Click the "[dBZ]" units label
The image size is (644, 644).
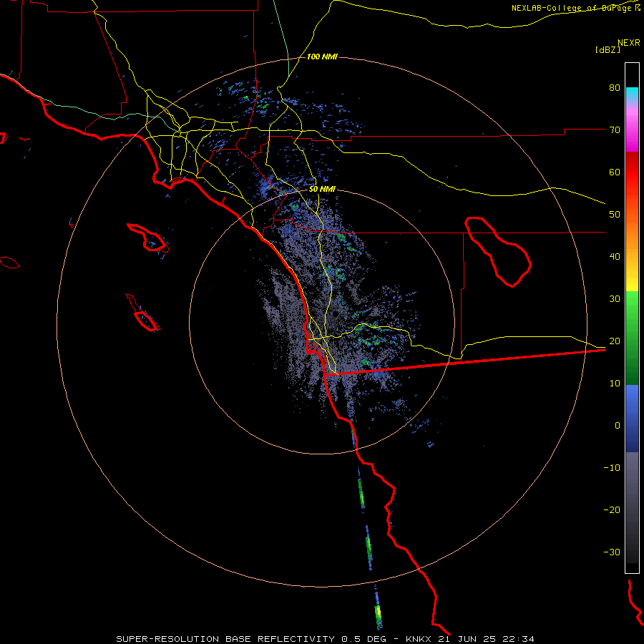point(608,49)
